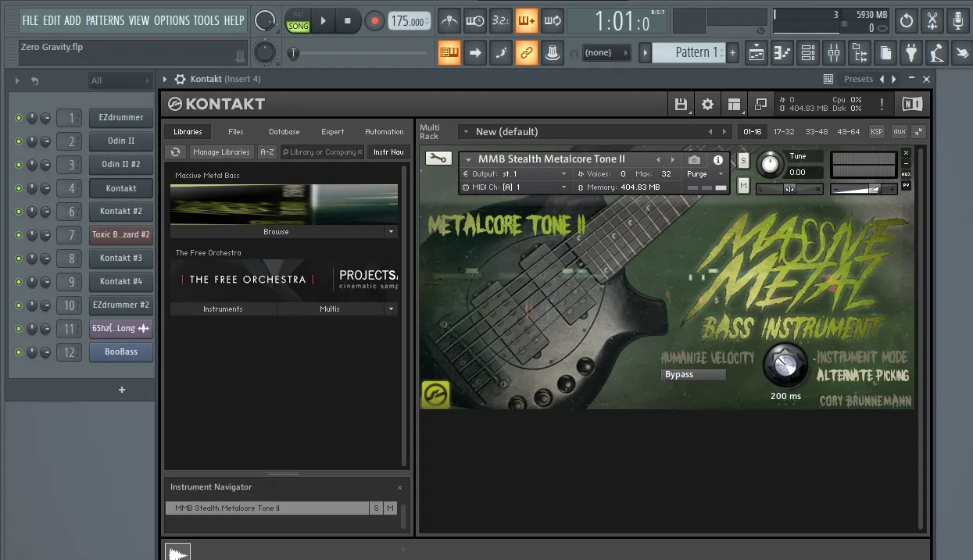This screenshot has width=973, height=560.
Task: Toggle mute LED for Kontakt #3 channel
Action: (19, 259)
